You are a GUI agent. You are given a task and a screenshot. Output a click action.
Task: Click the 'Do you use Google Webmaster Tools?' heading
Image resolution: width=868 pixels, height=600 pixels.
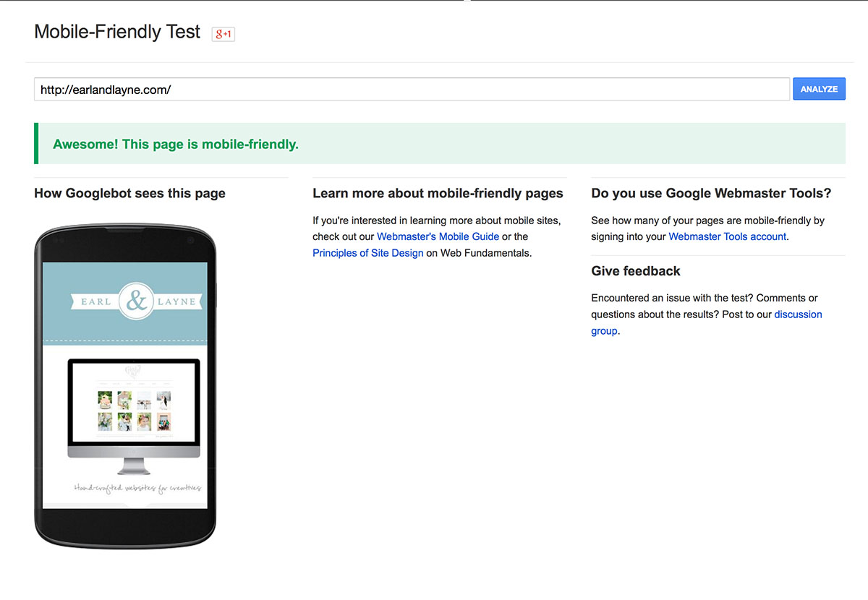tap(711, 193)
